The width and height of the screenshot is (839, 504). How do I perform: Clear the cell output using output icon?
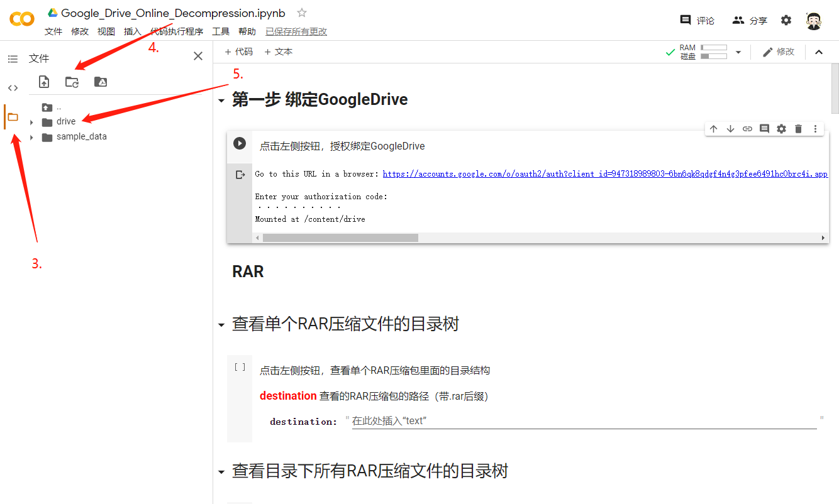click(x=240, y=175)
